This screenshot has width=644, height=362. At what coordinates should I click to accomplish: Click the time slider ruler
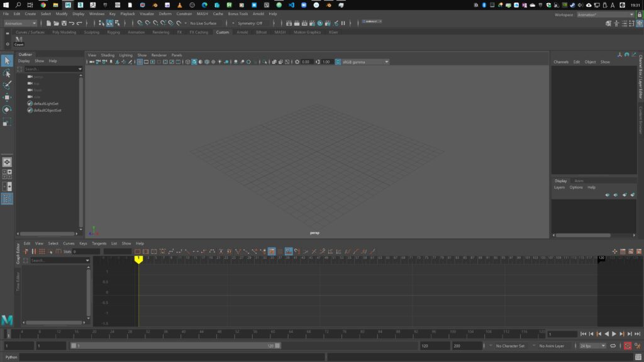coord(275,333)
